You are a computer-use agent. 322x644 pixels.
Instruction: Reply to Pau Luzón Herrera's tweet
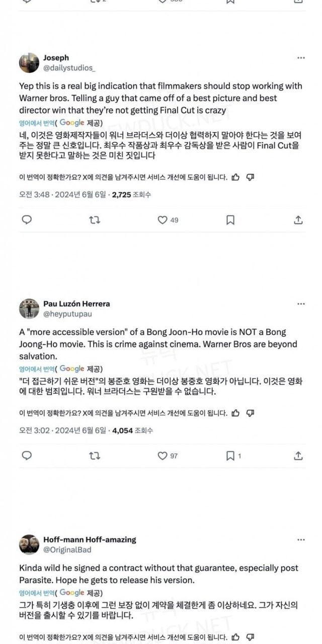(x=27, y=456)
